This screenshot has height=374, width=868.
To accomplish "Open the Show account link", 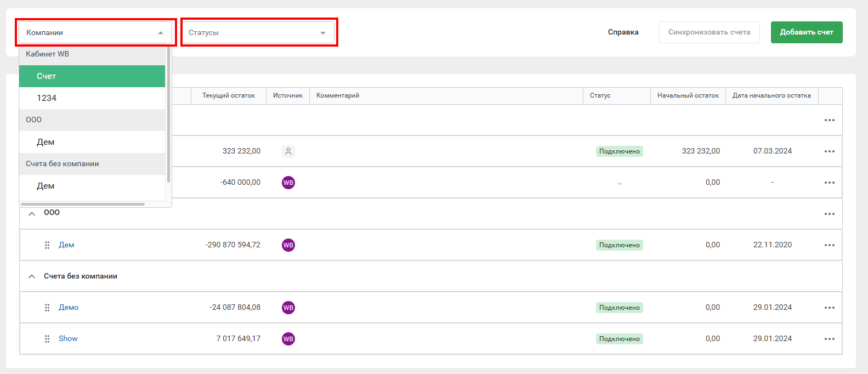I will [x=68, y=339].
